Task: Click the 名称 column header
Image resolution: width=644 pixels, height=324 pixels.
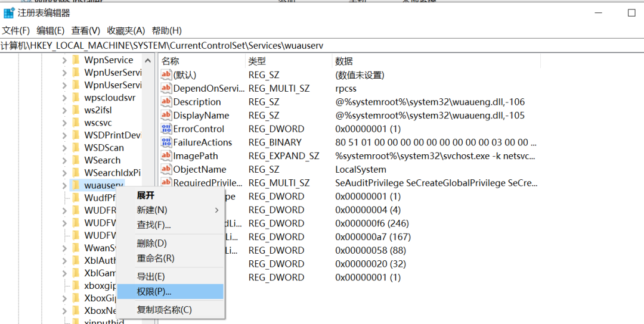Action: (x=171, y=61)
